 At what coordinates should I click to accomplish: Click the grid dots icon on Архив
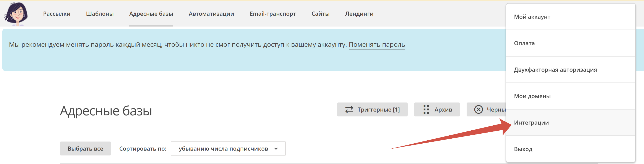[x=426, y=109]
